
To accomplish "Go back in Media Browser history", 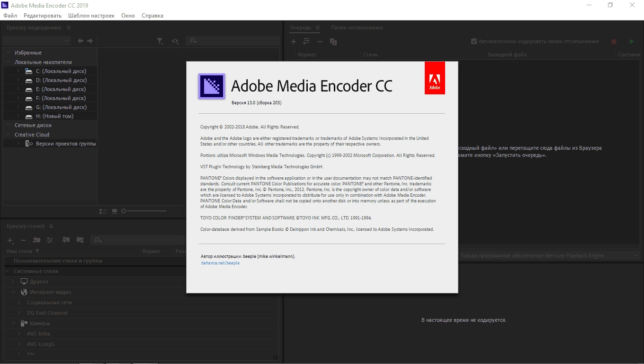I will 80,41.
